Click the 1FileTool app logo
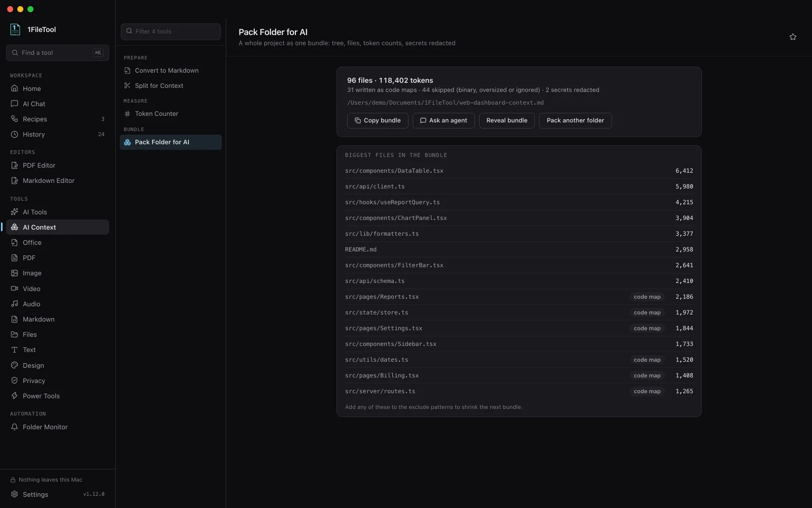The height and width of the screenshot is (508, 812). click(x=15, y=29)
